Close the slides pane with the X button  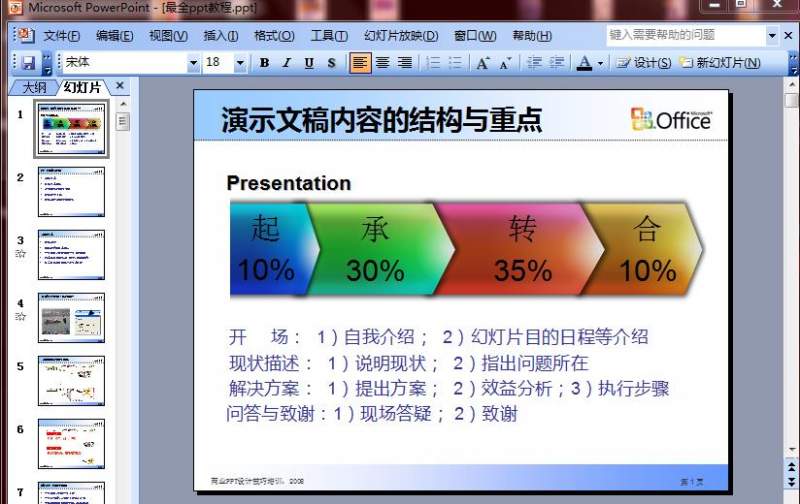(x=120, y=86)
